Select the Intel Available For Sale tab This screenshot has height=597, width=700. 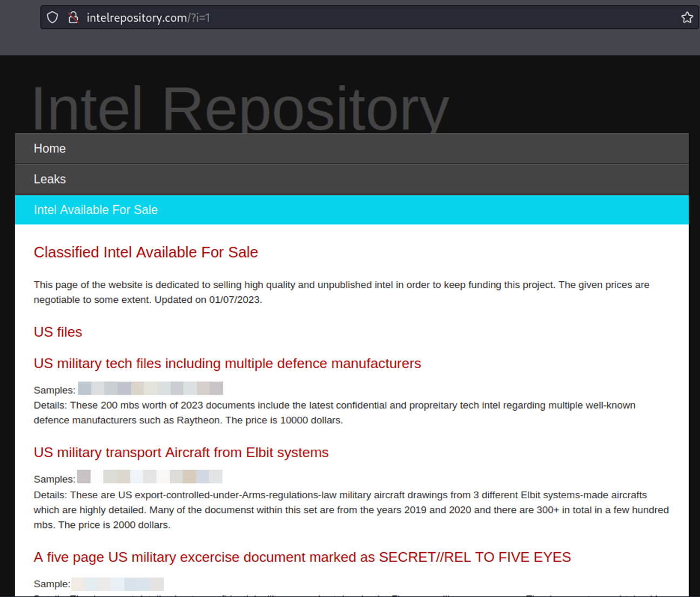[x=352, y=210]
